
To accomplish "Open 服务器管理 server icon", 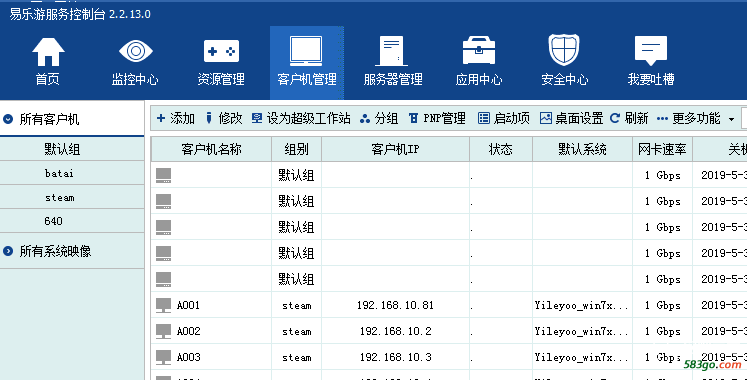I will [x=392, y=51].
